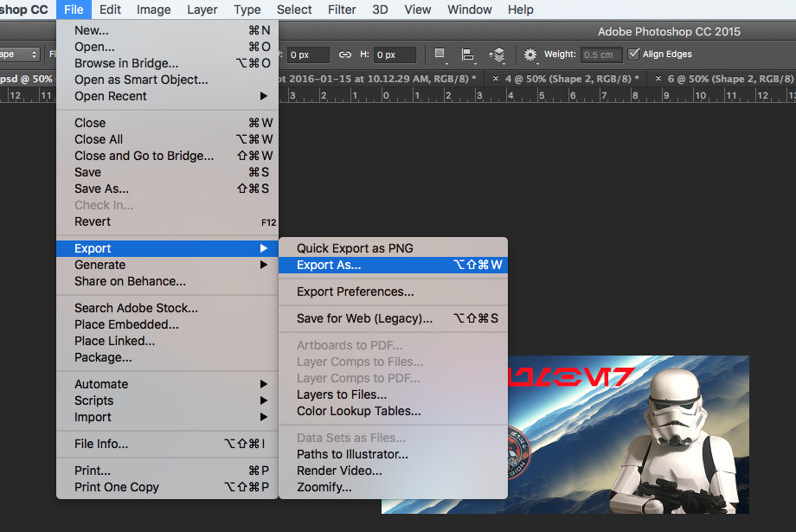Choose Close and Go to Bridge...
The height and width of the screenshot is (532, 796).
[x=168, y=156]
